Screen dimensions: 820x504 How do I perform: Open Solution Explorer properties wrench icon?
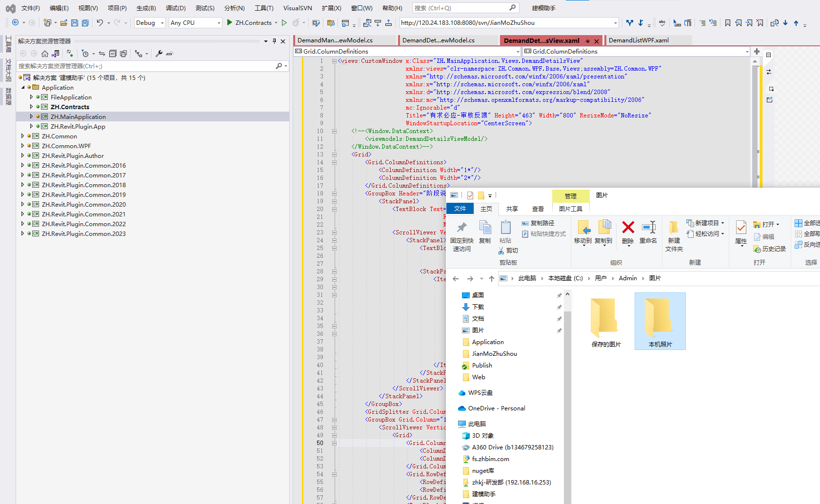pos(159,54)
